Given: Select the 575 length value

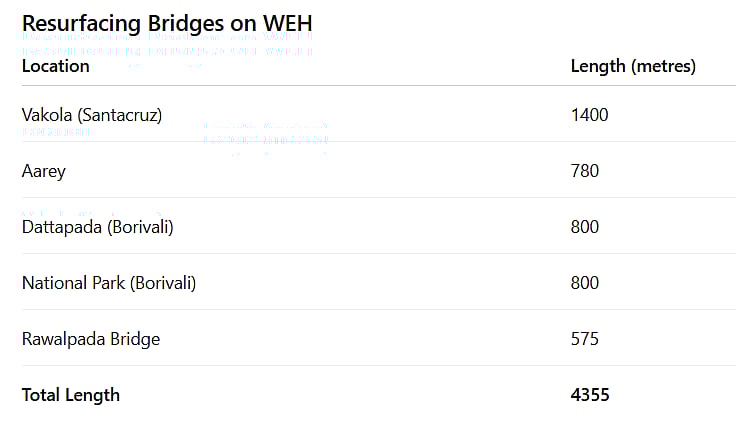Looking at the screenshot, I should pos(584,339).
